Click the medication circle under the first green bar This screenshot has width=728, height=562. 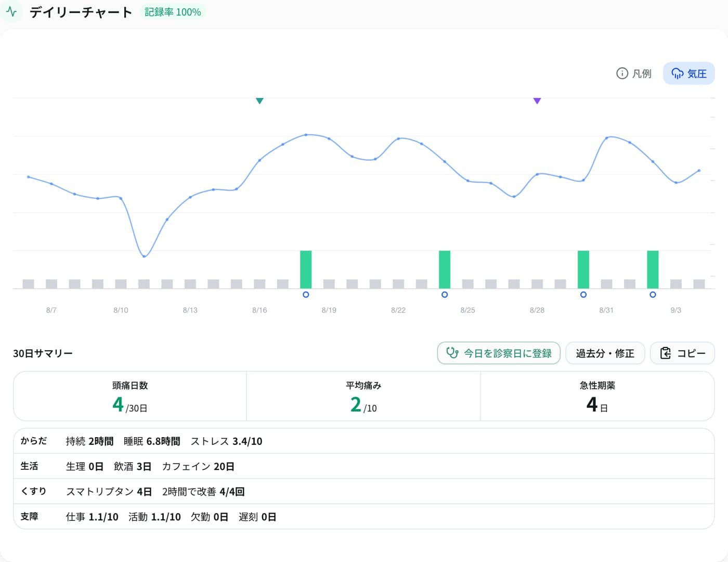[x=306, y=295]
